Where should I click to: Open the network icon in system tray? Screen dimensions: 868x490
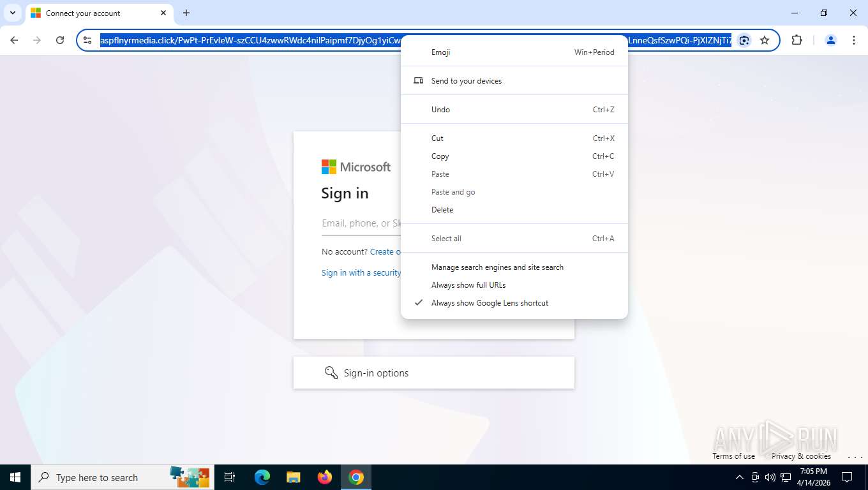(786, 477)
